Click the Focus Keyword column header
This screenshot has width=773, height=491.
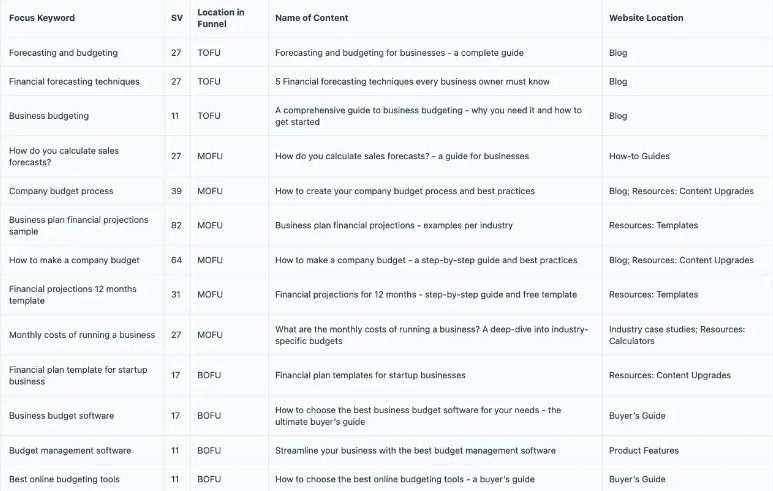coord(42,18)
